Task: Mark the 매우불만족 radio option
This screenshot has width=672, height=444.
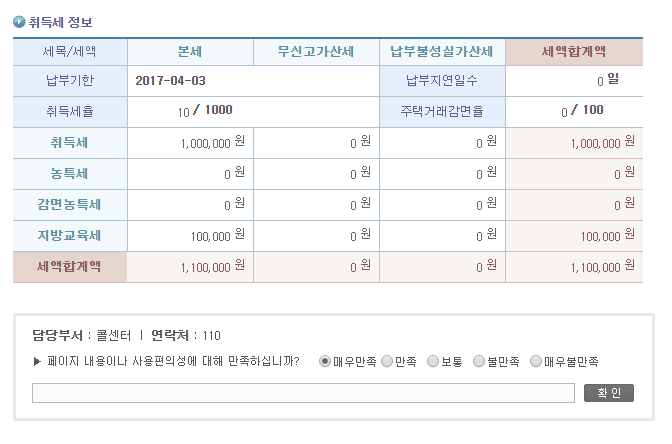Action: (x=536, y=362)
